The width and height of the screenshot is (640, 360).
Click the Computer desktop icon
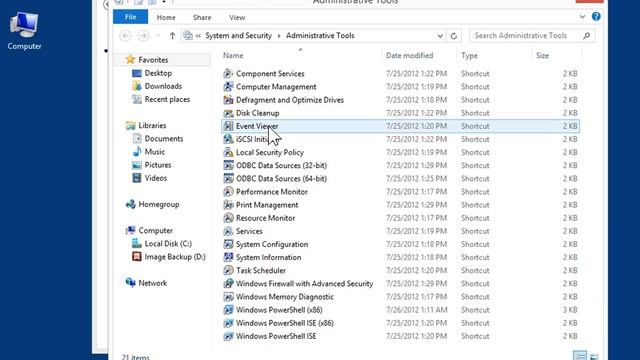tap(24, 31)
